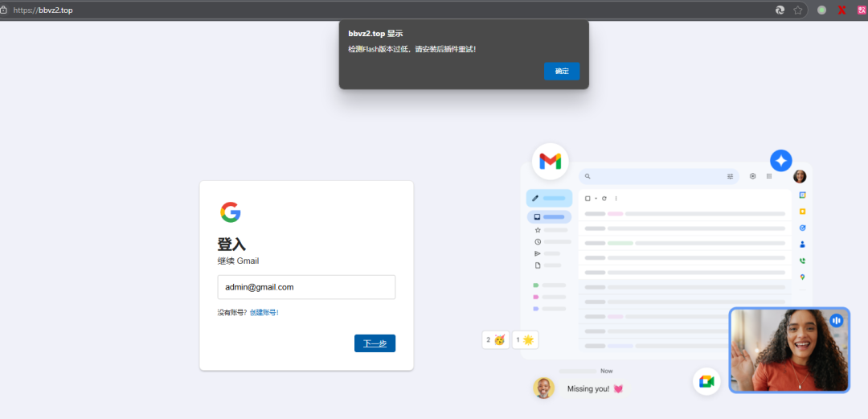Open search filter options in the mail search bar
Screen dimensions: 868x419
tap(730, 176)
